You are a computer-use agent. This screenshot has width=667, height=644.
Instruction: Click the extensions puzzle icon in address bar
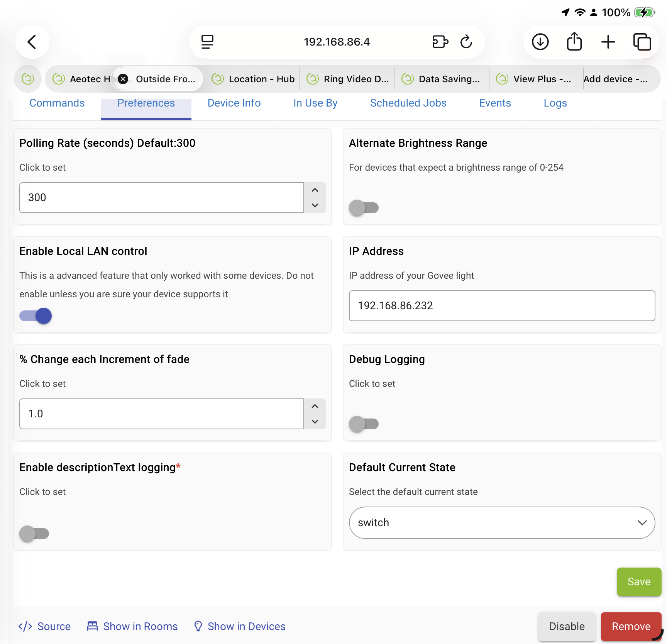point(440,42)
